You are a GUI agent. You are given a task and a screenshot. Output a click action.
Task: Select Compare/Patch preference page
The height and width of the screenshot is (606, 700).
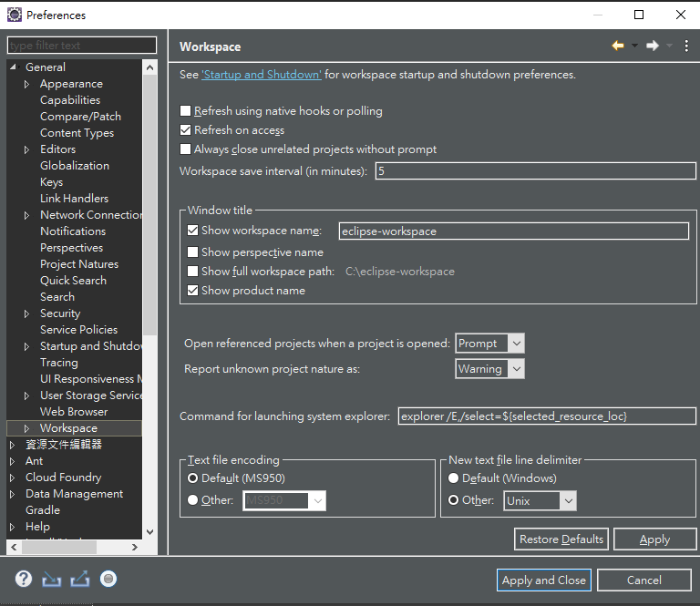click(80, 117)
